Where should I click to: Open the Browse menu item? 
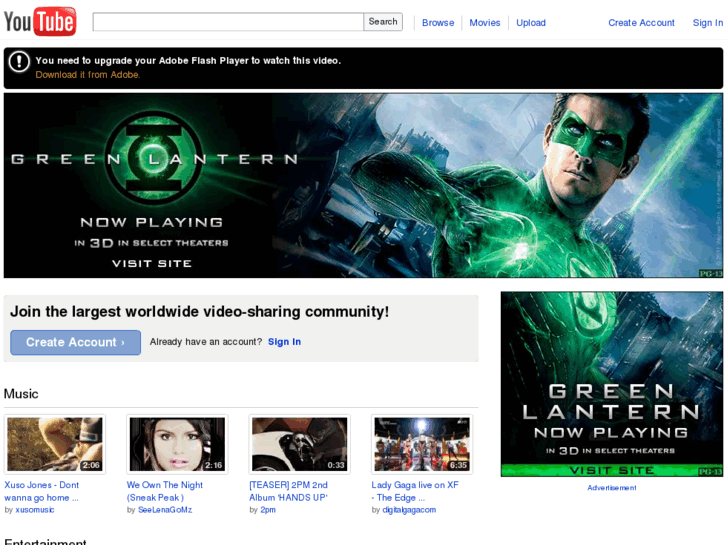coord(438,23)
